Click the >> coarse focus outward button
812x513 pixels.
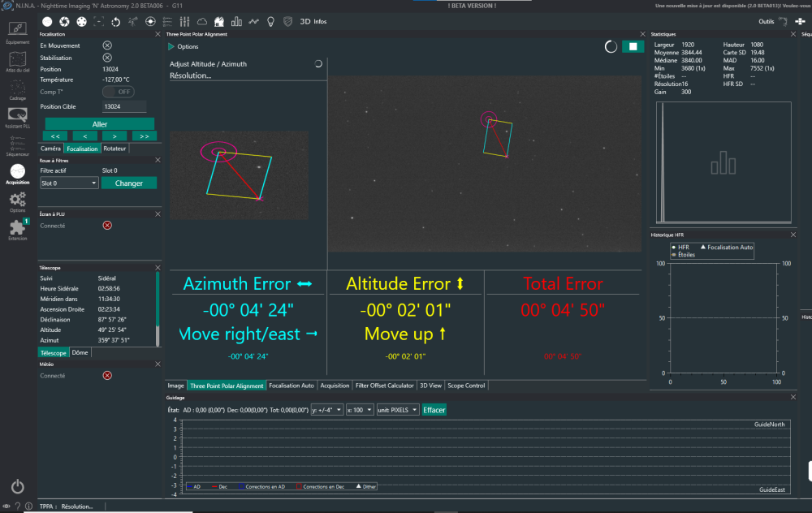145,136
